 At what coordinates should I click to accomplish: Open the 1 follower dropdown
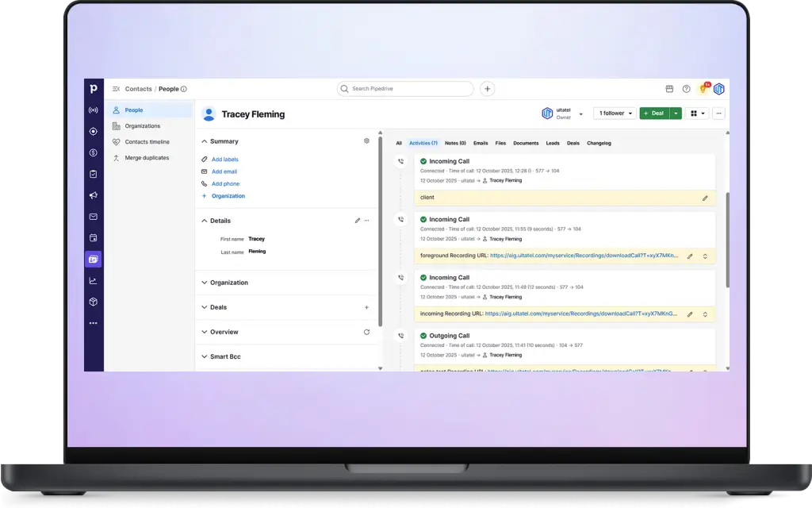[615, 114]
